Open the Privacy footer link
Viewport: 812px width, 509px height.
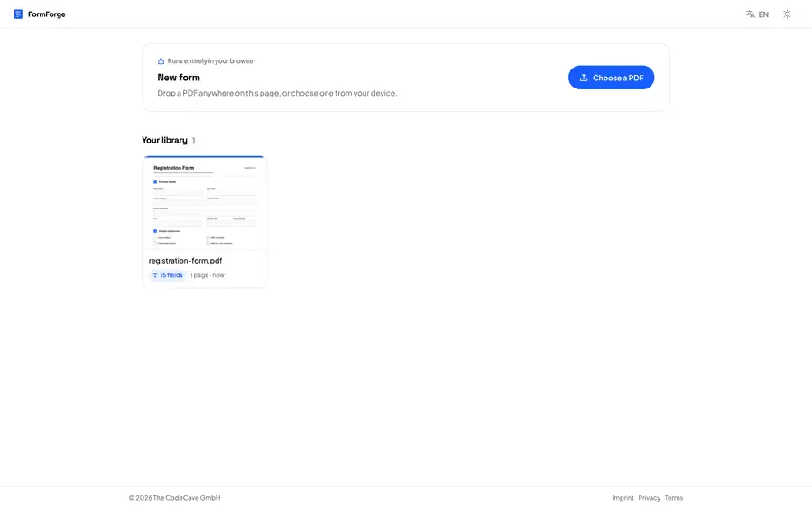click(x=649, y=498)
